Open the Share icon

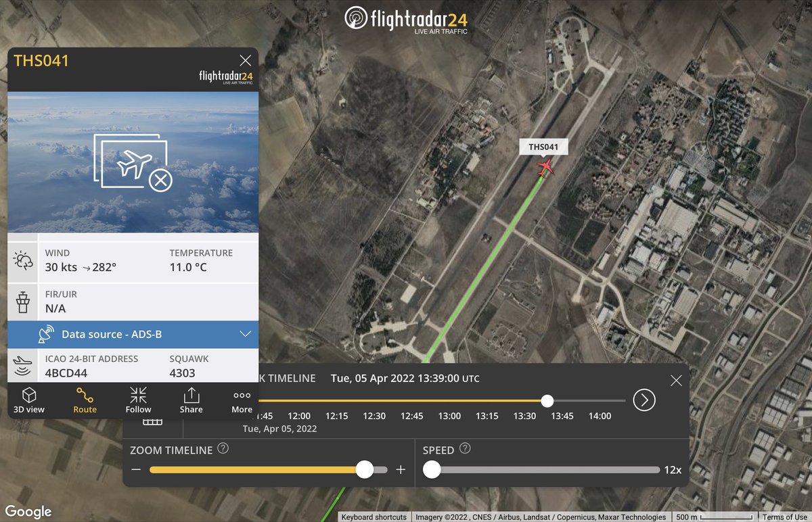tap(191, 396)
